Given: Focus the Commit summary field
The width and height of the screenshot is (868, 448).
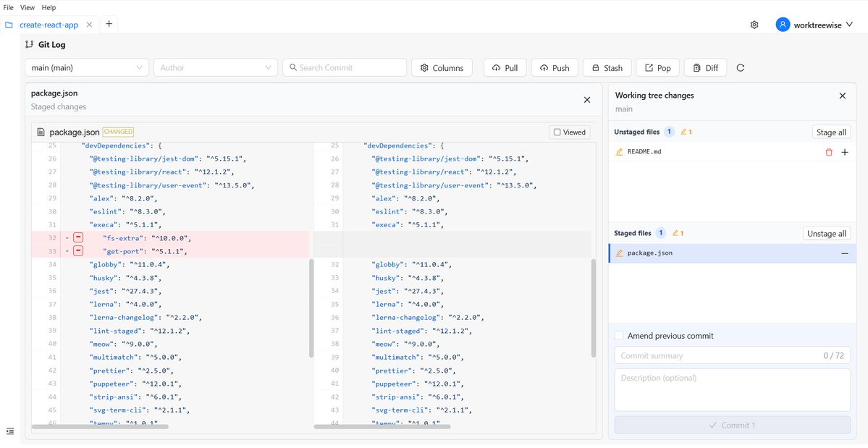Looking at the screenshot, I should click(733, 355).
